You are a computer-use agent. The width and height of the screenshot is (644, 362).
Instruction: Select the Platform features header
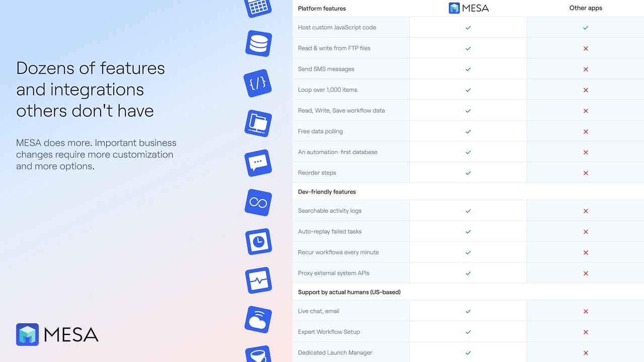coord(321,8)
